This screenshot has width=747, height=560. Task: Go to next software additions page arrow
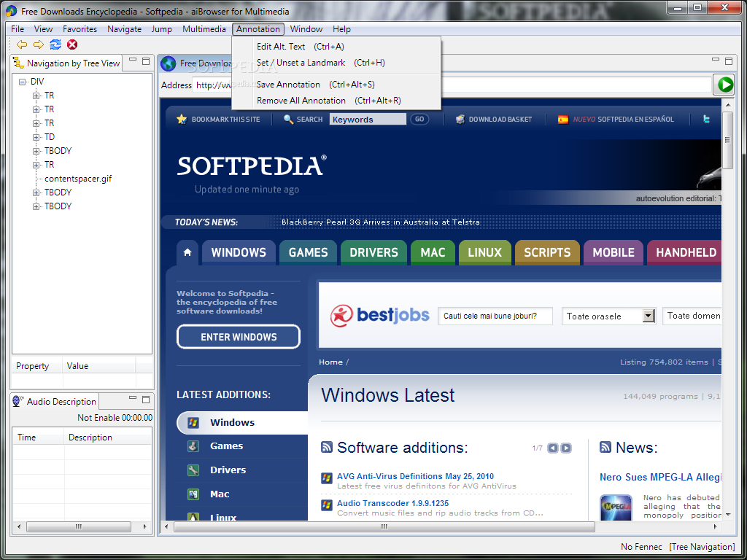coord(565,448)
